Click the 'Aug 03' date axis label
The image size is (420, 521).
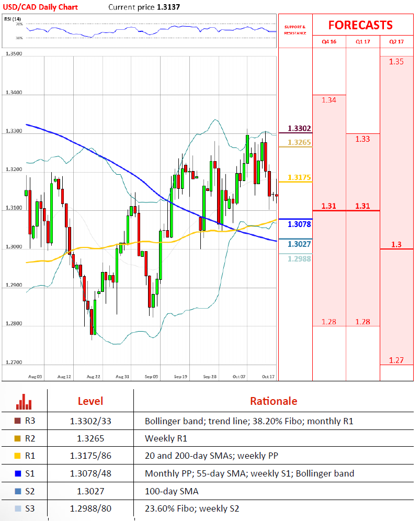click(x=35, y=377)
